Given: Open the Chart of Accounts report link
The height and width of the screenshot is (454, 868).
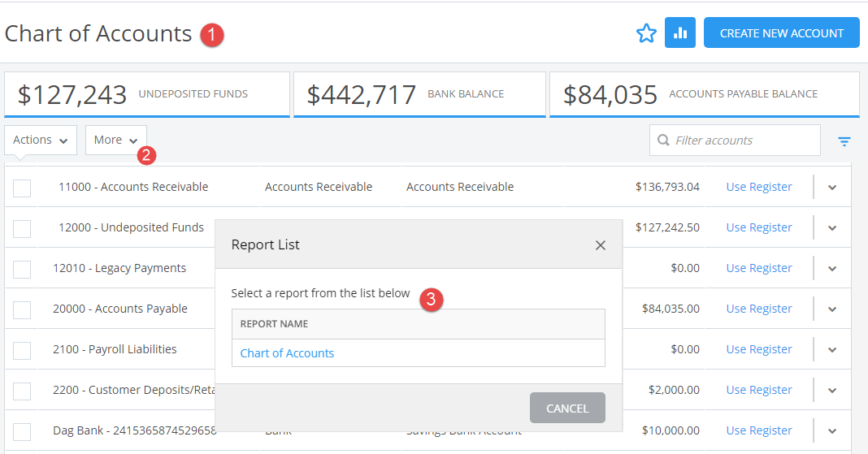Looking at the screenshot, I should [x=287, y=353].
